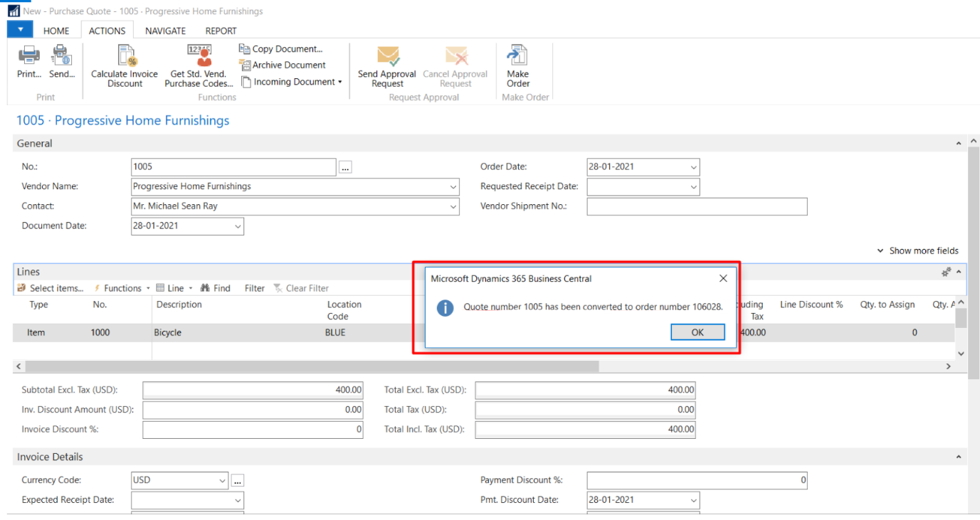Image resolution: width=980 pixels, height=520 pixels.
Task: Click Clear Filter in Lines toolbar
Action: pos(302,288)
